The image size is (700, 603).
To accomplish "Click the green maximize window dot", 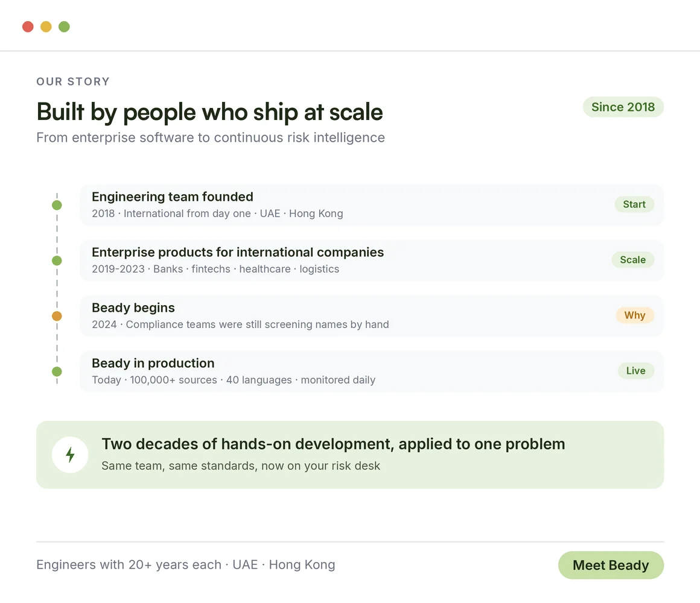I will [65, 27].
